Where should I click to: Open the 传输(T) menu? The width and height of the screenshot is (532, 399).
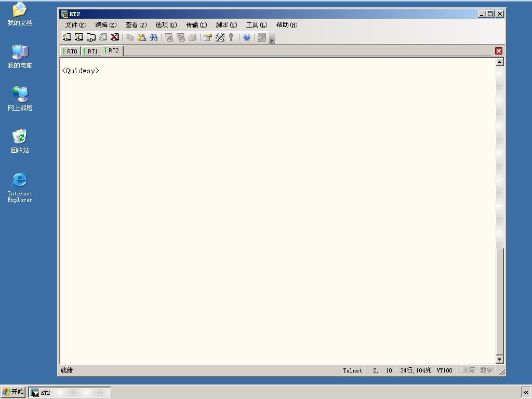[x=196, y=25]
